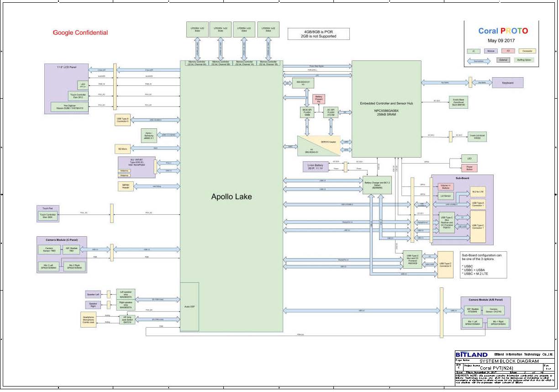Select the Speaker Right block

tap(93, 305)
